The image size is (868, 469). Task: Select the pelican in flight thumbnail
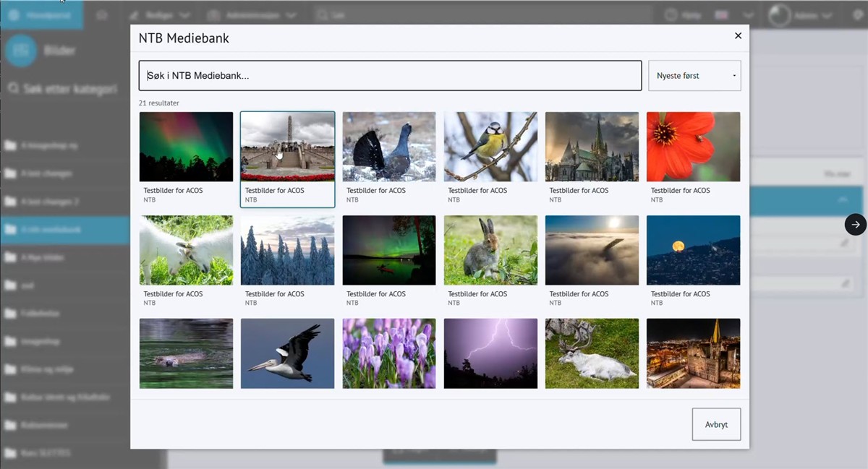pyautogui.click(x=288, y=353)
